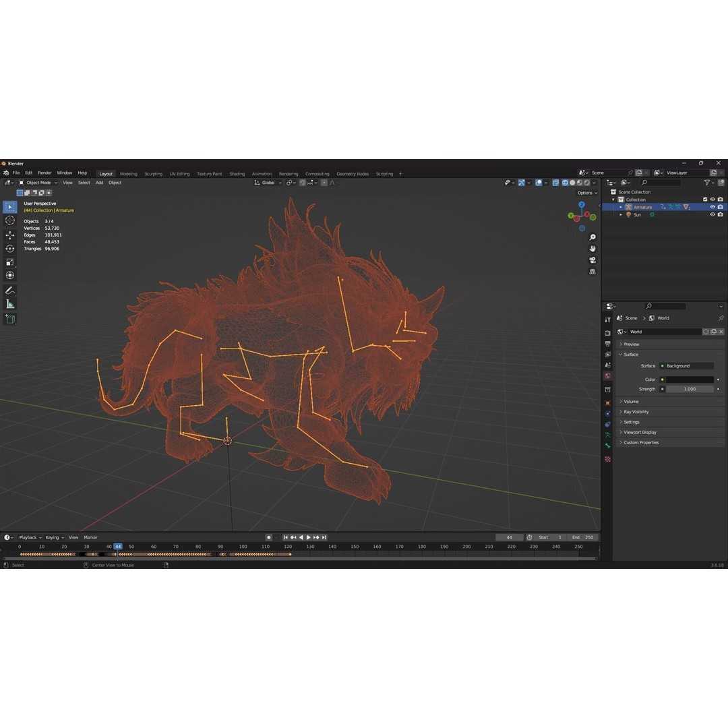Switch to the Sculpting workspace tab
The height and width of the screenshot is (728, 728).
(153, 174)
